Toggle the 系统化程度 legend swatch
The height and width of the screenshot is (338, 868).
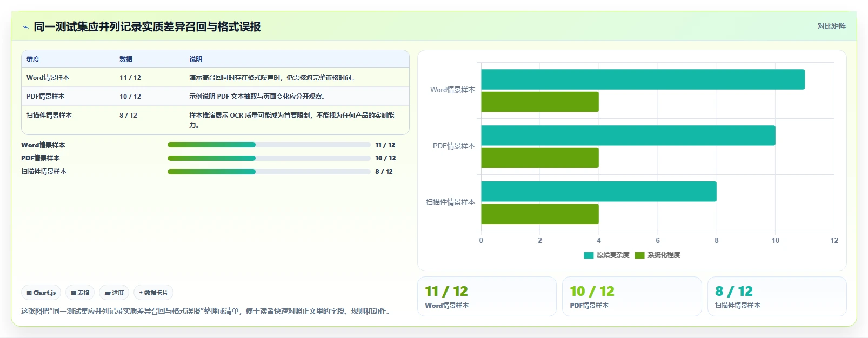coord(639,255)
